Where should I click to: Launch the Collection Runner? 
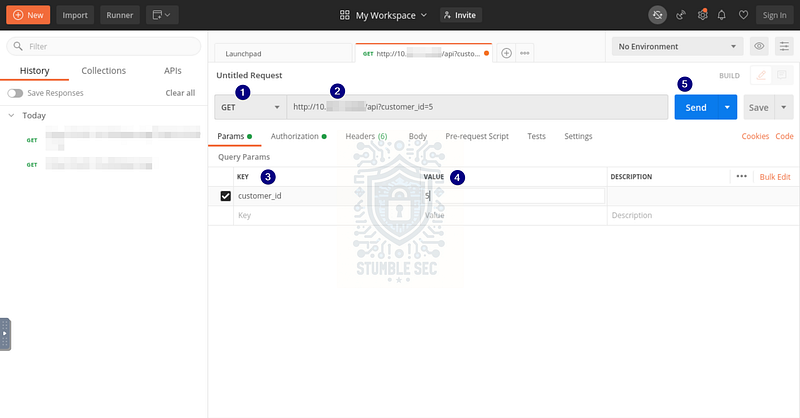pyautogui.click(x=120, y=15)
